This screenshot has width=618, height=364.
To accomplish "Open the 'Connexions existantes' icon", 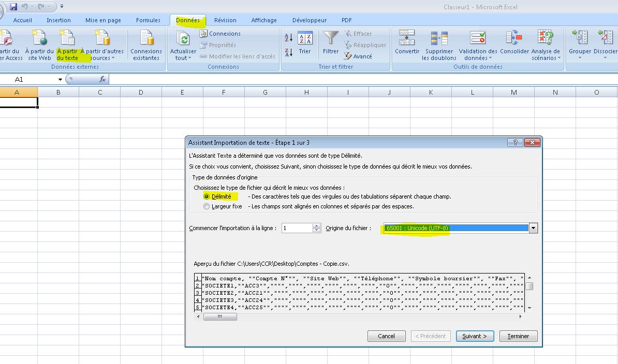I will point(146,39).
